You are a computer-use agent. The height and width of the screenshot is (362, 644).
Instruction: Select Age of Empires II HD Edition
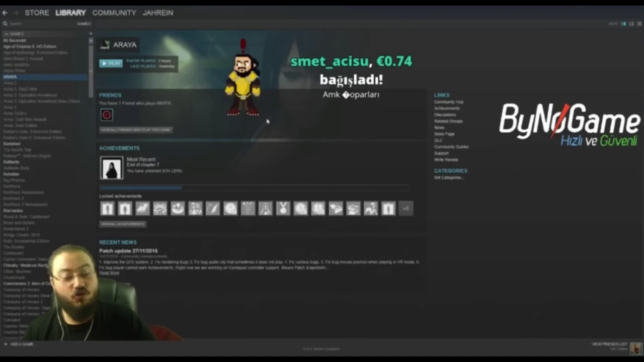(30, 46)
